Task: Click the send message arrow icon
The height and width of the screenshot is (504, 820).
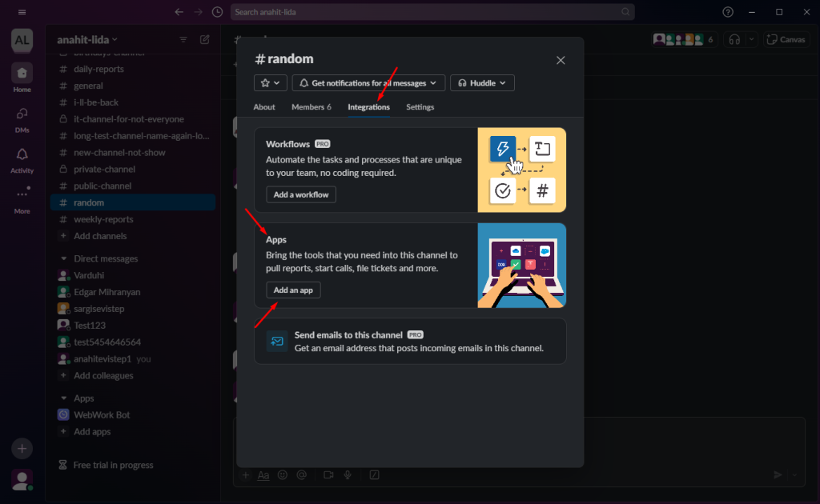Action: point(778,474)
